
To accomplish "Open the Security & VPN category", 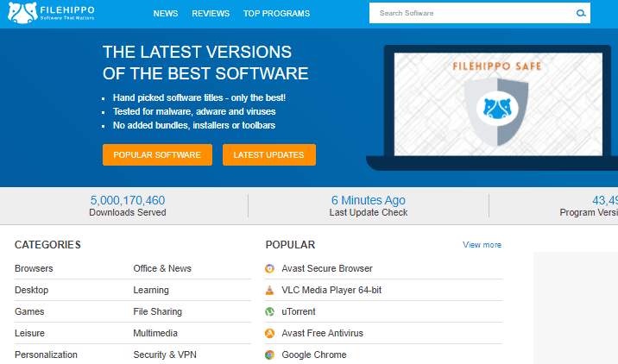I will click(165, 355).
